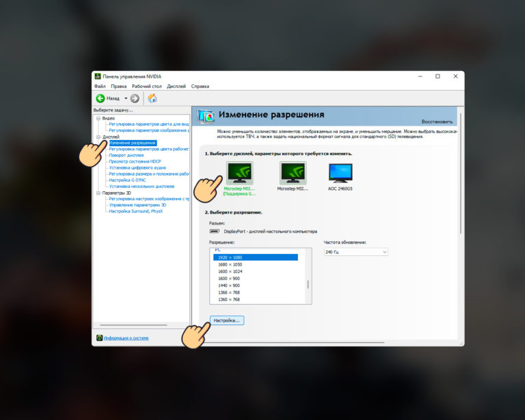Select resolution 1920 × 1080
Image resolution: width=525 pixels, height=420 pixels.
click(256, 257)
